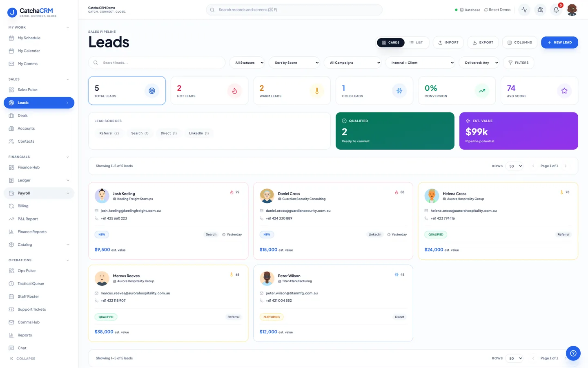Go to My Comms
This screenshot has height=368, width=588.
(x=39, y=64)
